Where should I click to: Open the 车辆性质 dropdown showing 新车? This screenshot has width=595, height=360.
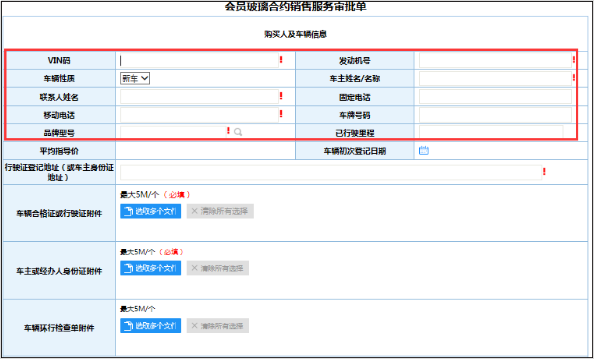(135, 79)
